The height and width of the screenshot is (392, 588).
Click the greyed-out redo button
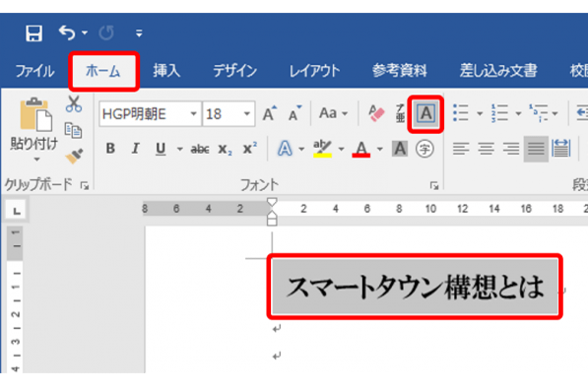coord(106,33)
